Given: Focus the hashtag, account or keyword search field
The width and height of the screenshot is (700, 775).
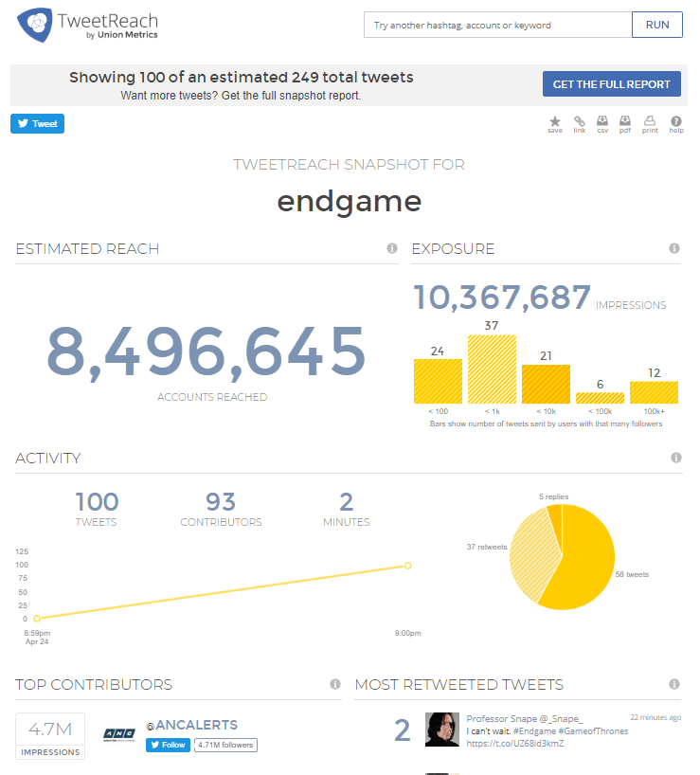Looking at the screenshot, I should 498,25.
